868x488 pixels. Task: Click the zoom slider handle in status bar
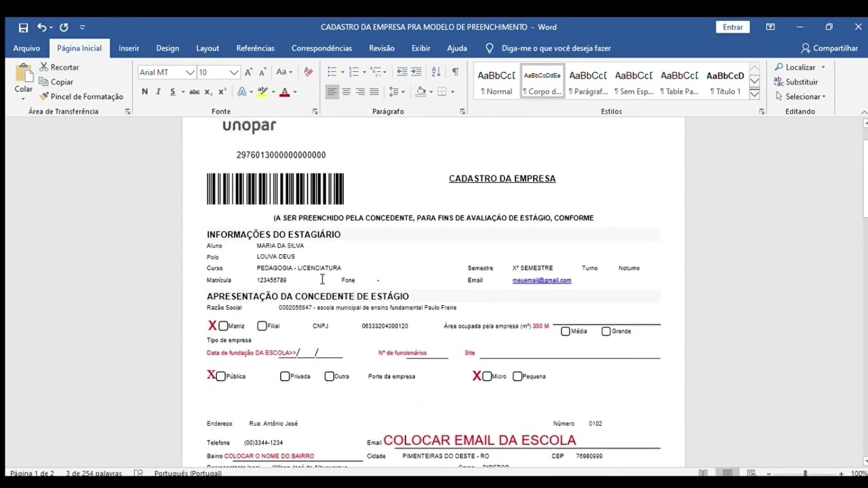805,473
